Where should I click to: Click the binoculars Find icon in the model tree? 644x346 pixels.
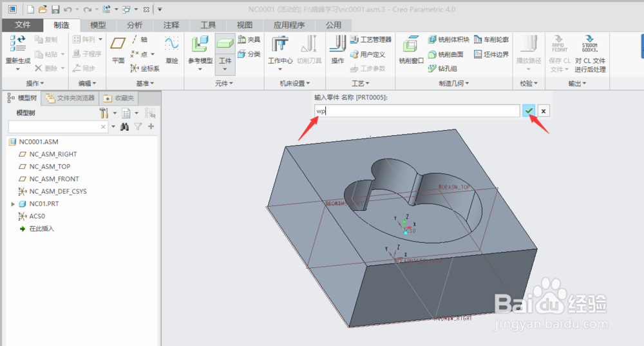[124, 126]
